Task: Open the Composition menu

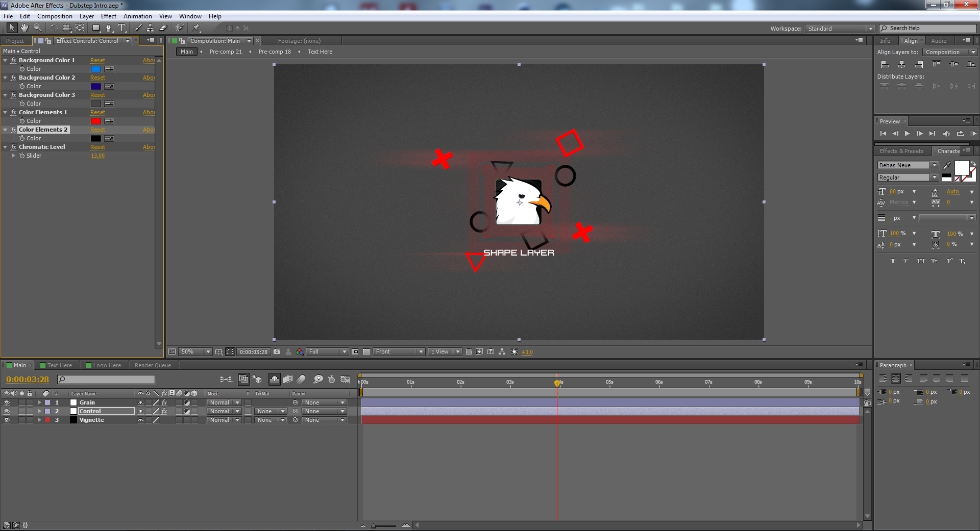Action: coord(55,16)
